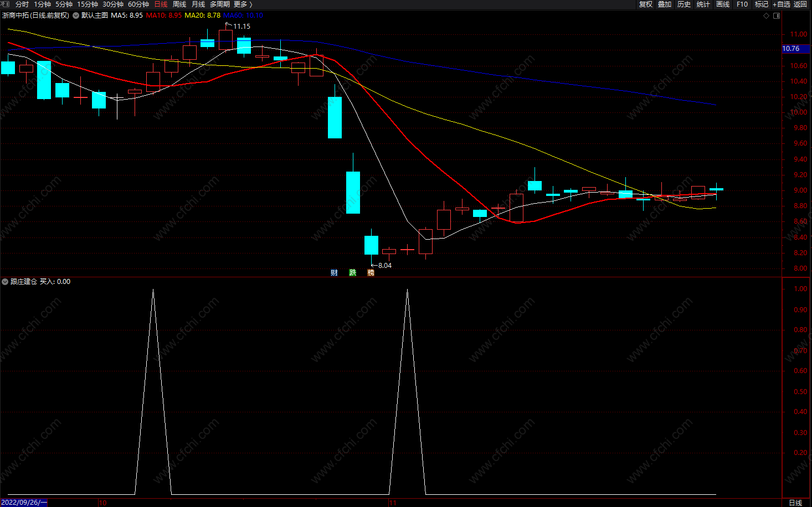Click the toolbar icon left of 分时
Screen dimensions: 812x507
[5, 4]
